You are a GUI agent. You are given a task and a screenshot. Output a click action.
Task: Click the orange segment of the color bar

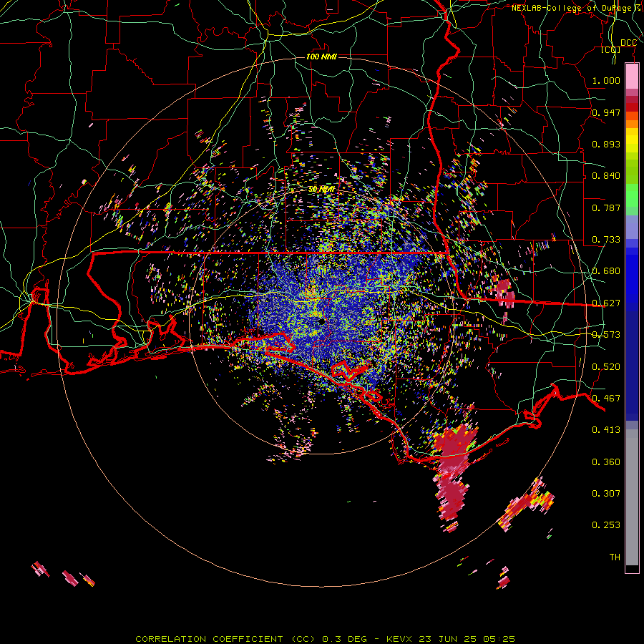[x=632, y=122]
